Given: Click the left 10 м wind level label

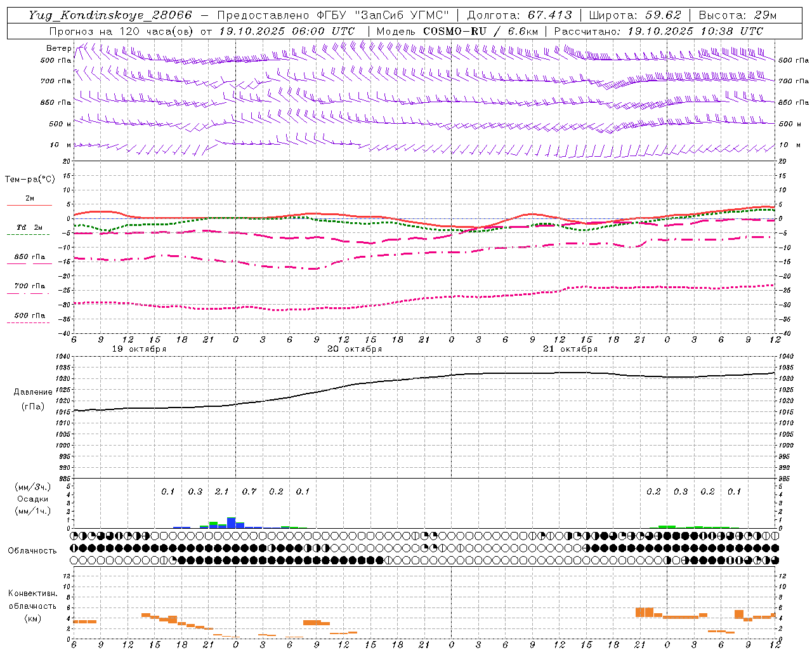Looking at the screenshot, I should coord(60,145).
